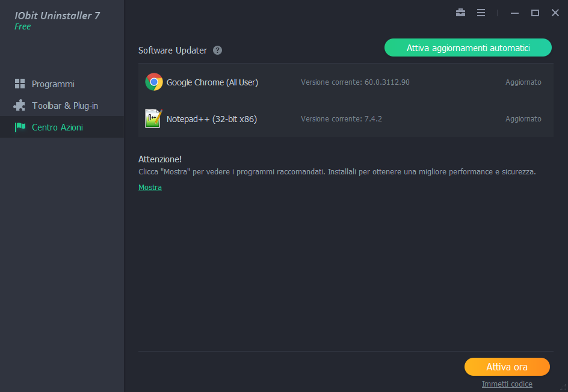The image size is (568, 392).
Task: Click Aggiornato status for Notepad++
Action: coord(523,119)
